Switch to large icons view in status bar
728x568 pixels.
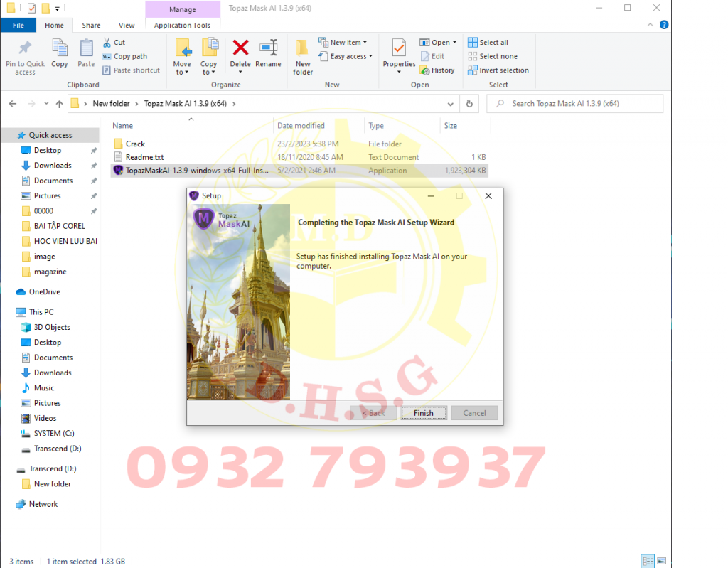[662, 561]
